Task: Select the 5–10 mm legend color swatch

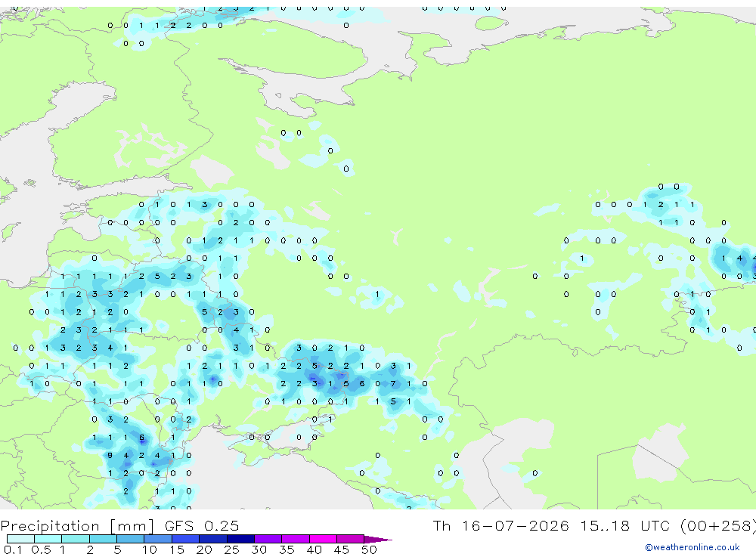Action: [131, 539]
